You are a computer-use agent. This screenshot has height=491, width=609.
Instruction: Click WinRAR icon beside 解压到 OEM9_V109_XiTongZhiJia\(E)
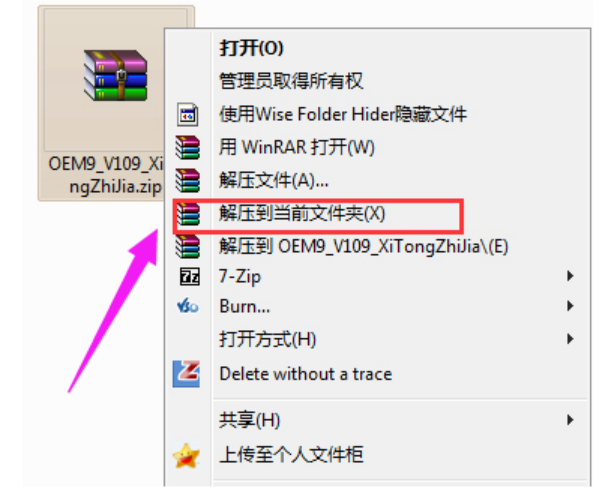click(188, 247)
